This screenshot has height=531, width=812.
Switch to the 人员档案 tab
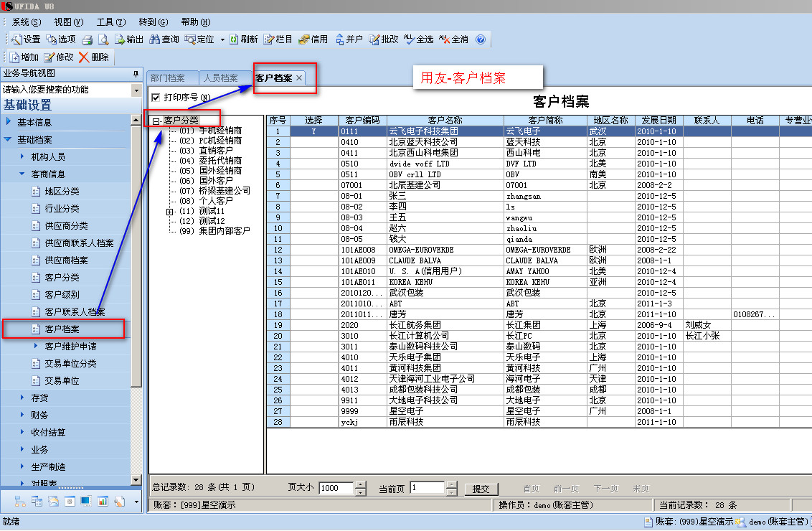pyautogui.click(x=220, y=78)
